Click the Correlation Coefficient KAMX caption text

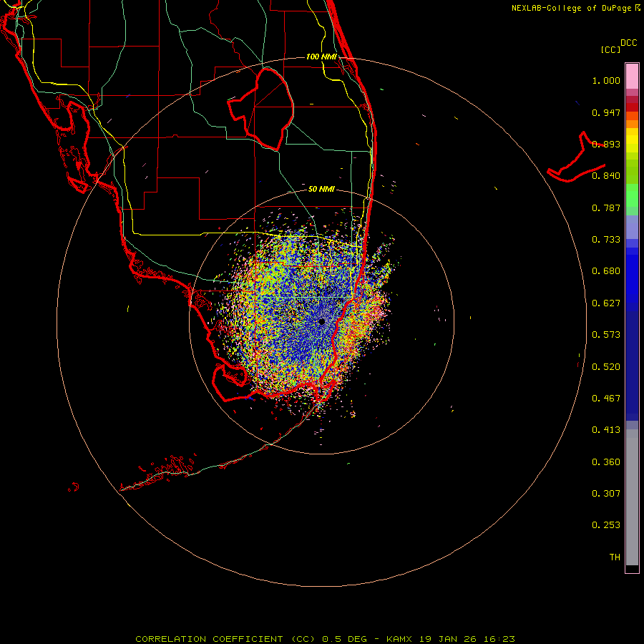point(325,639)
